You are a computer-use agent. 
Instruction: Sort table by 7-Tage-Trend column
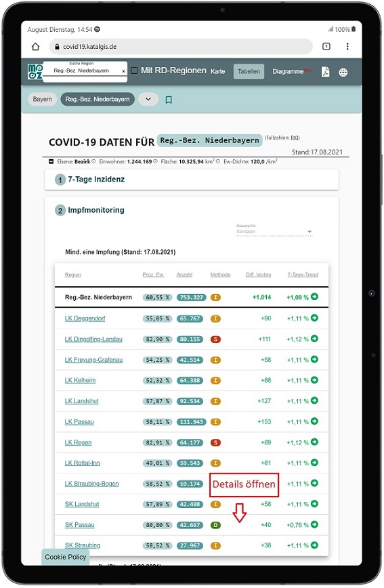[303, 275]
